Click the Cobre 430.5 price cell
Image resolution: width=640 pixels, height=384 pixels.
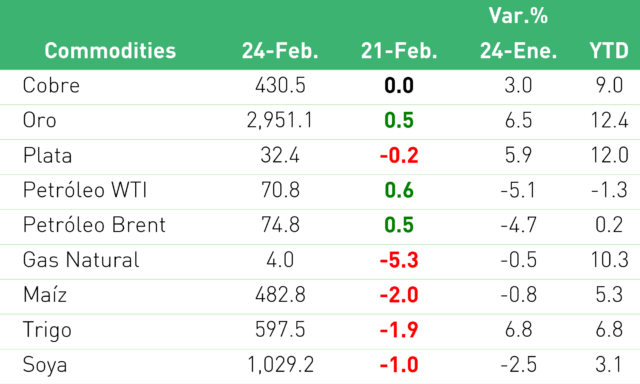click(280, 85)
